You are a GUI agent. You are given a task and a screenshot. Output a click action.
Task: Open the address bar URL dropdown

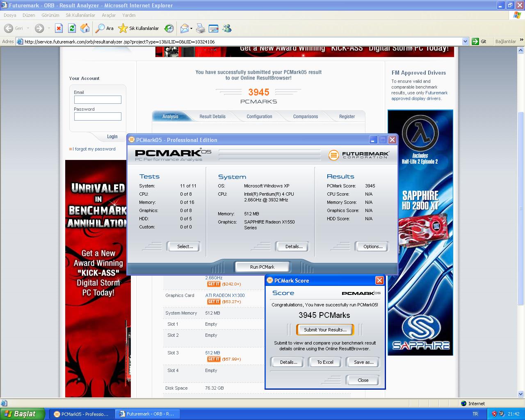coord(465,41)
